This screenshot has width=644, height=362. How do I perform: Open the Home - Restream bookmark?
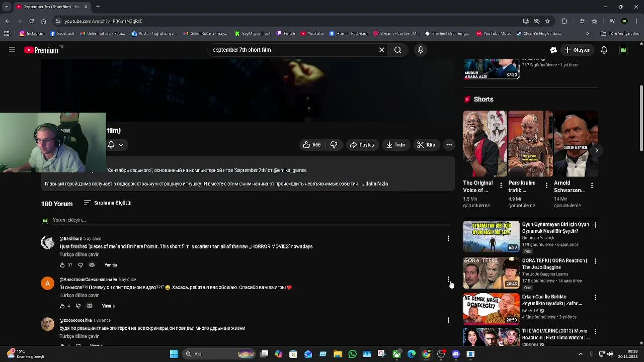point(348,34)
